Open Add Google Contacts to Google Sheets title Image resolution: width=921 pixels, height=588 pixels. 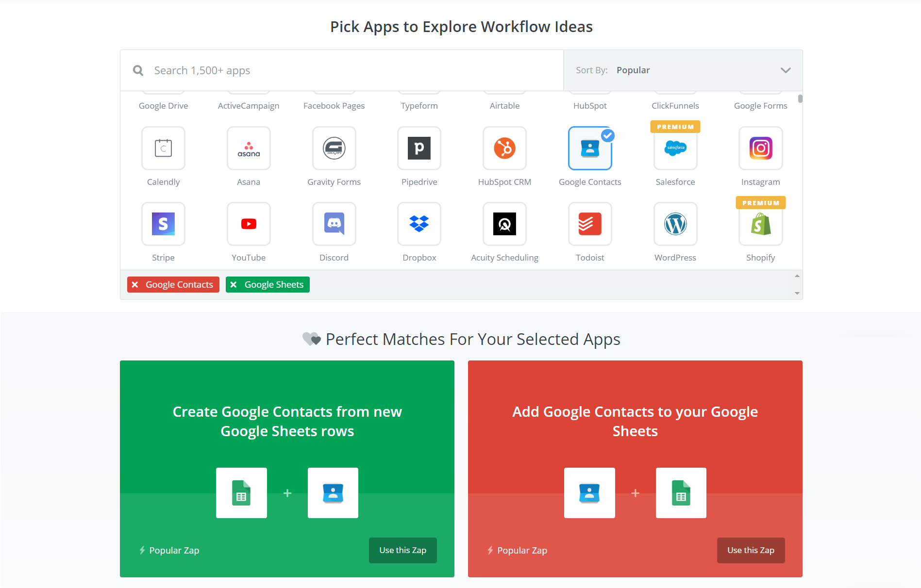click(635, 421)
